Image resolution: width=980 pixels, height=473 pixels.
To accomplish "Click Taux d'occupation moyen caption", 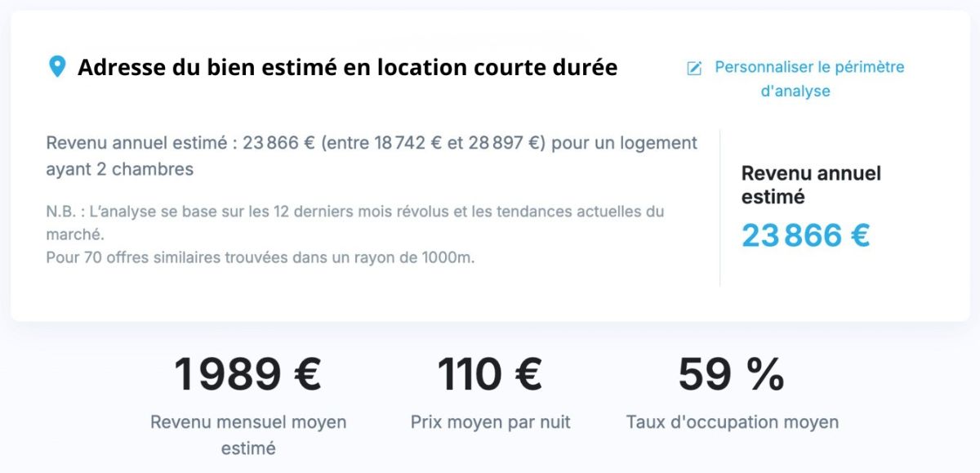I will coord(732,422).
